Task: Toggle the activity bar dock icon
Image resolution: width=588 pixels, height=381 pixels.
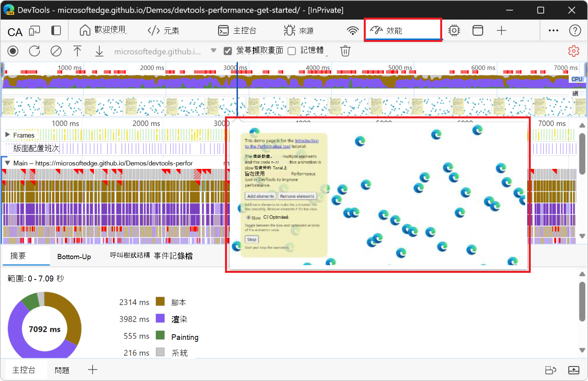Action: click(x=56, y=31)
